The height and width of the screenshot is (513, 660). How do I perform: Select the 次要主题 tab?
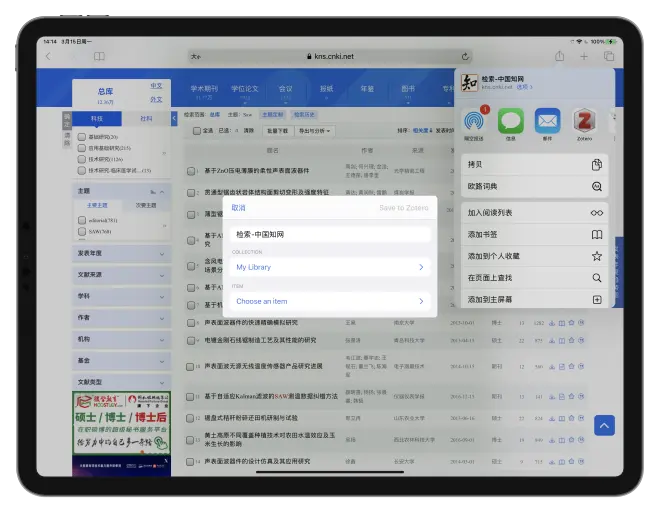click(x=146, y=205)
